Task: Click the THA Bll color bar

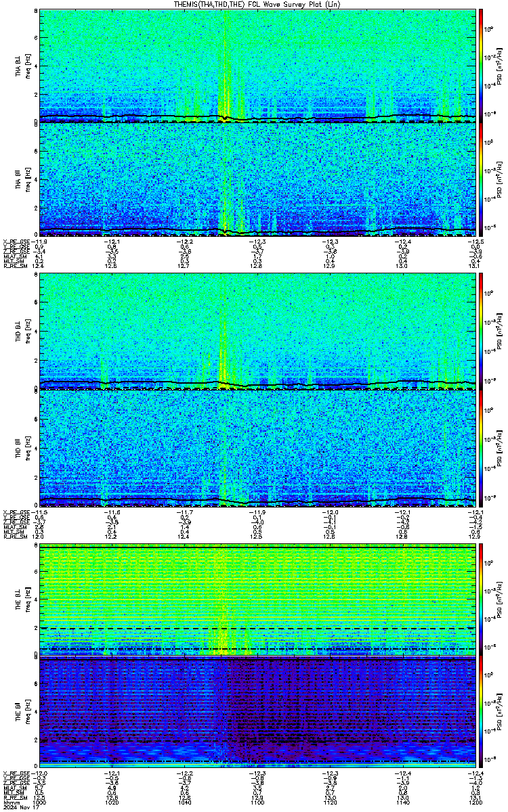Action: (481, 179)
